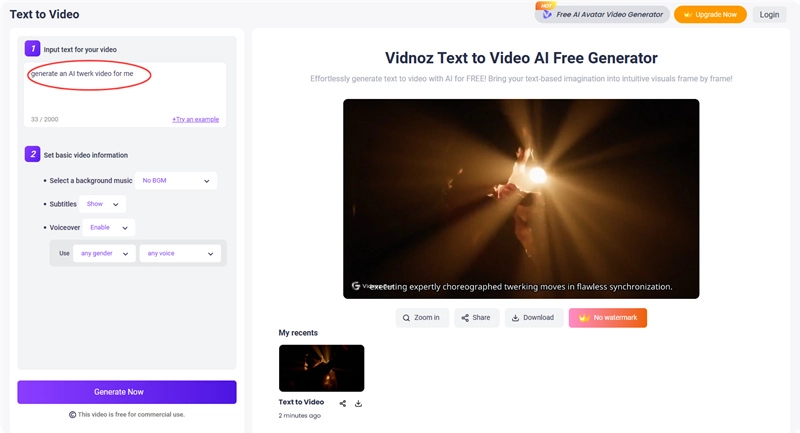Click the download icon under My recents
The height and width of the screenshot is (433, 800).
358,403
